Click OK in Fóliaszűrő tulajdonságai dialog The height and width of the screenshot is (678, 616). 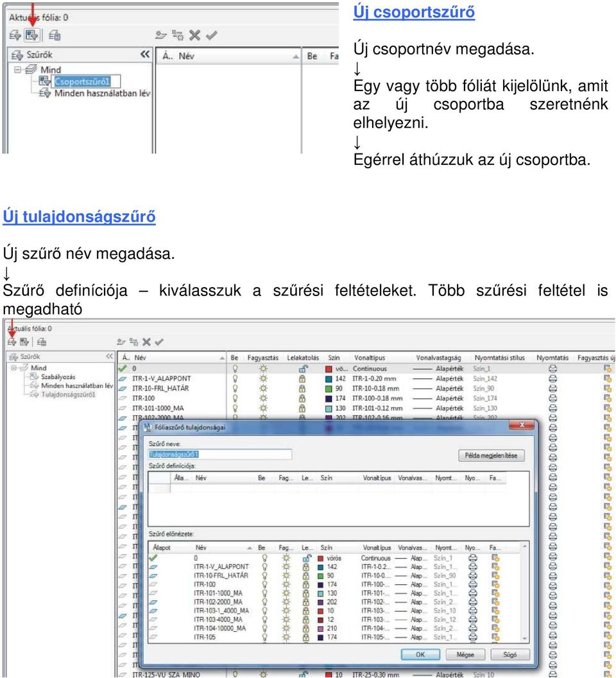coord(420,654)
